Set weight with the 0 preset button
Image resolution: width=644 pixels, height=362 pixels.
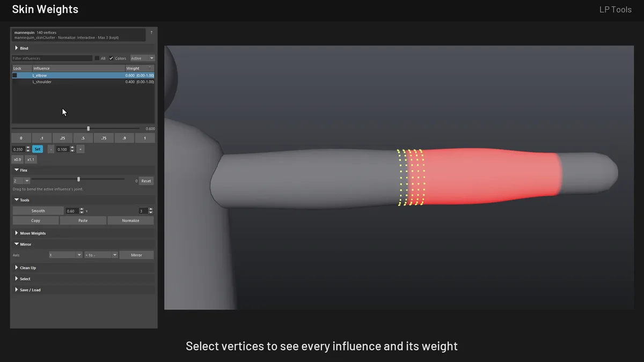coord(21,138)
